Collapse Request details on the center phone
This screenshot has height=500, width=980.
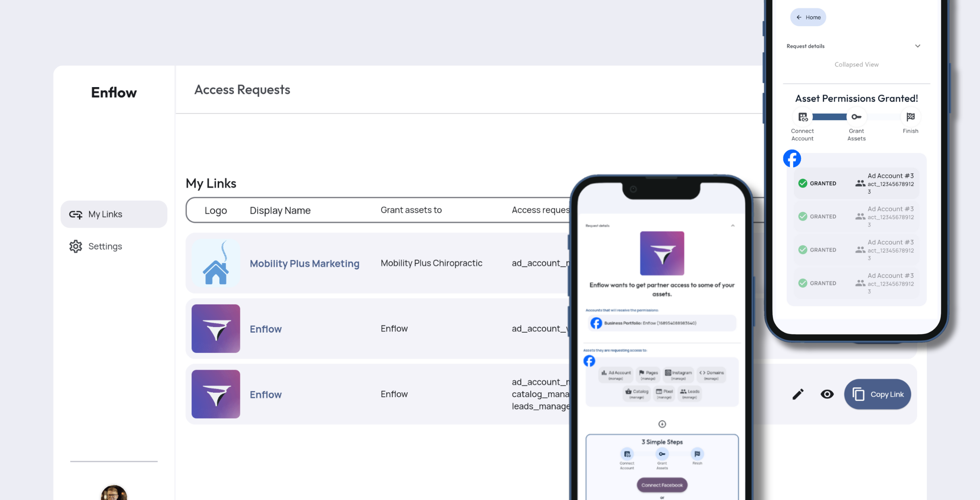(733, 225)
